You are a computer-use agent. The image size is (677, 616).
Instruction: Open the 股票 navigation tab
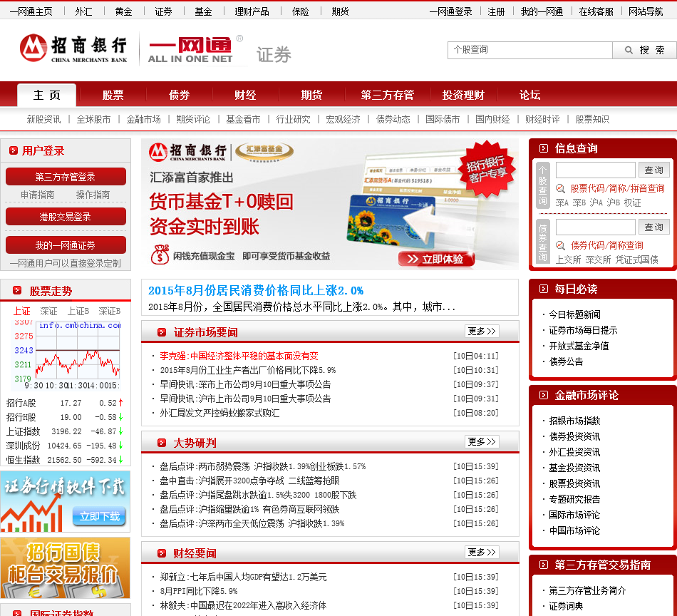[113, 95]
